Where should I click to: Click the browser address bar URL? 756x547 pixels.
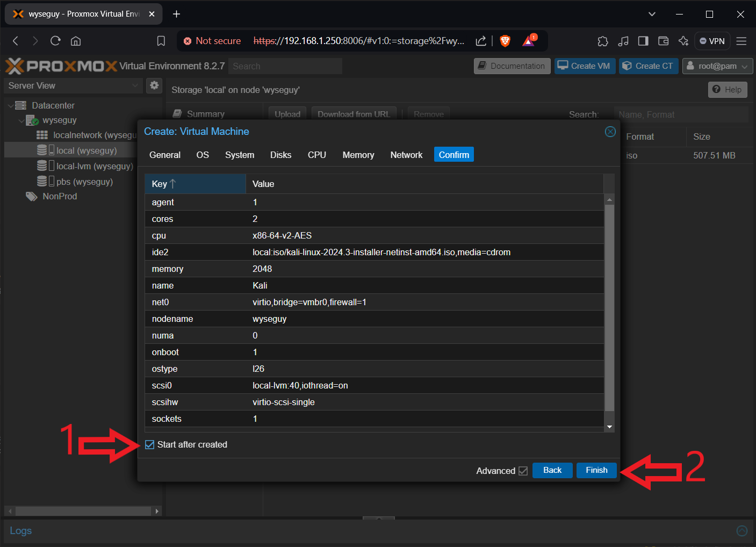[x=358, y=41]
